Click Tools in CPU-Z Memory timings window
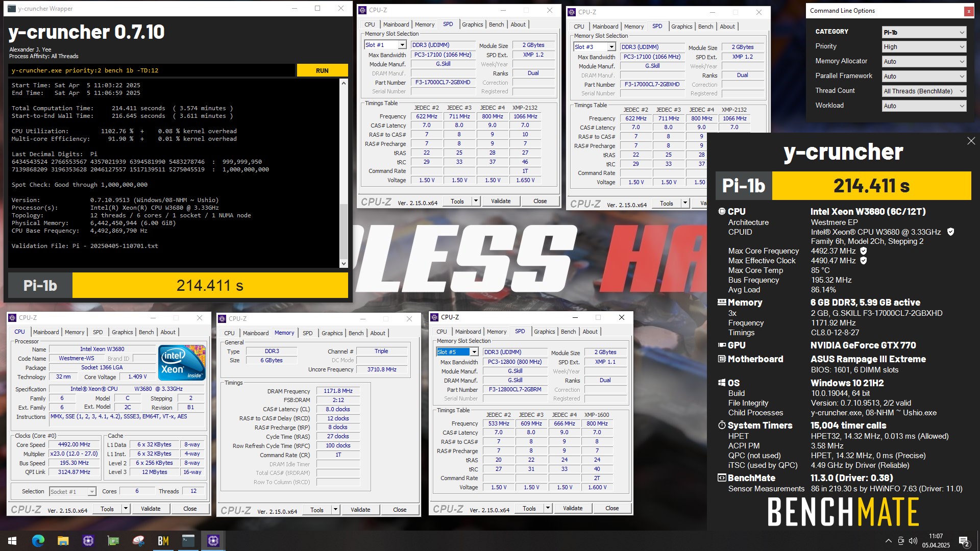Viewport: 980px width, 551px height. pyautogui.click(x=317, y=510)
